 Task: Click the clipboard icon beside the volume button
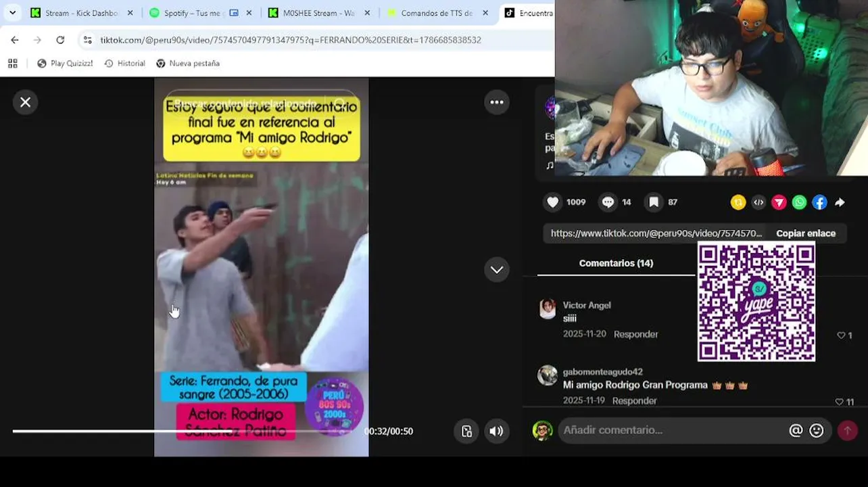click(466, 431)
